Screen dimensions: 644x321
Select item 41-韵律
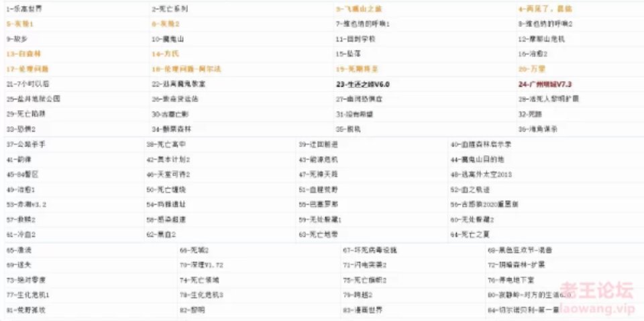[17, 160]
